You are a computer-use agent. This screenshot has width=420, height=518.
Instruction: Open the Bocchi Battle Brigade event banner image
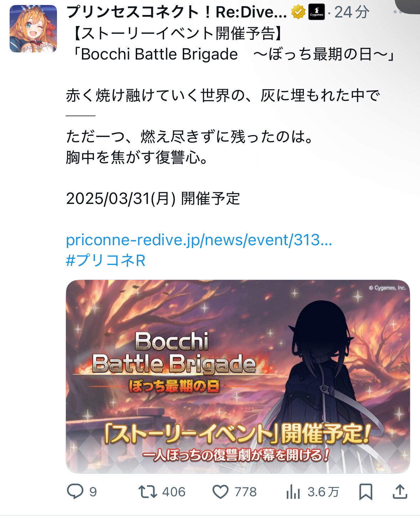[x=238, y=377]
